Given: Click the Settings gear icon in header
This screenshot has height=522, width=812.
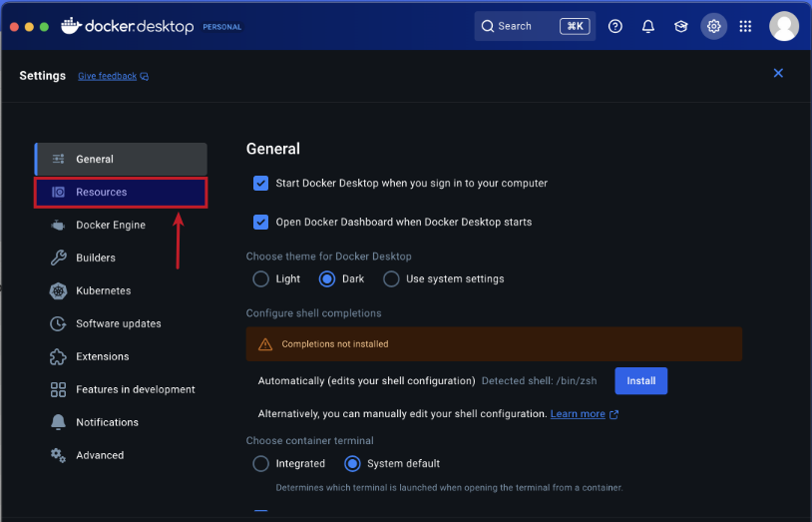Looking at the screenshot, I should coord(713,26).
